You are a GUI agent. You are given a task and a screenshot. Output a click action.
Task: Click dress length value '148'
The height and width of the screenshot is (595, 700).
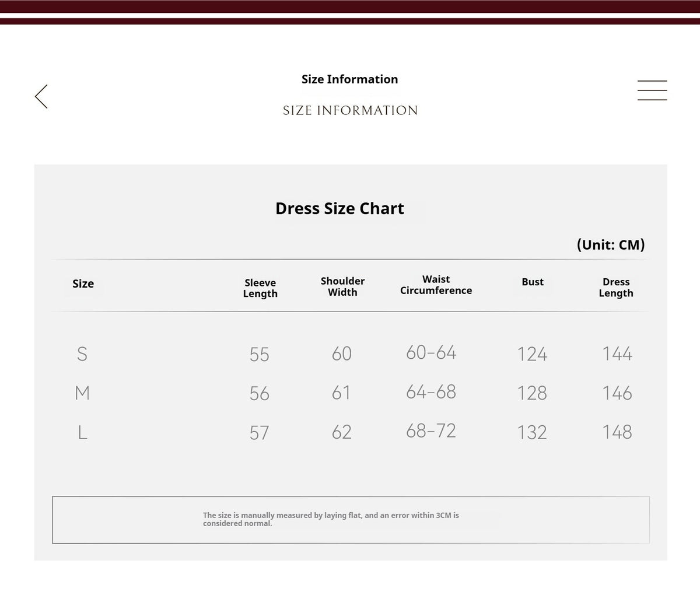point(617,432)
